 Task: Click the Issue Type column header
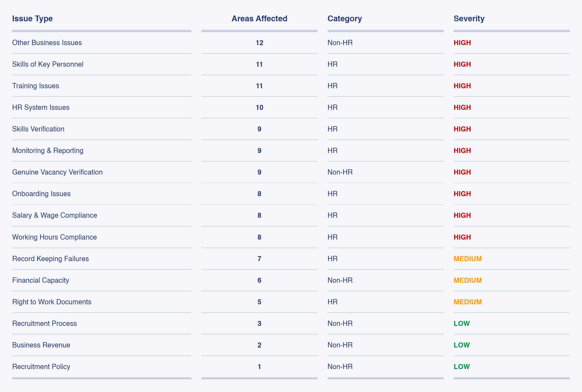point(32,19)
